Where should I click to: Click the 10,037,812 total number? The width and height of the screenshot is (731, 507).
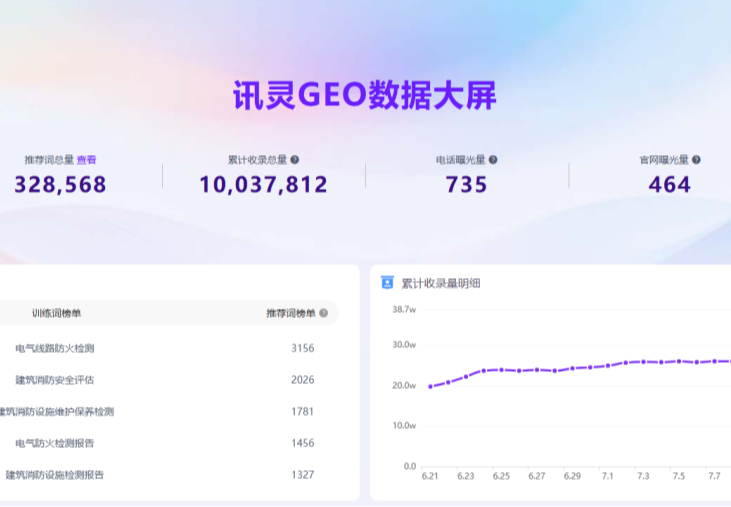(x=263, y=185)
